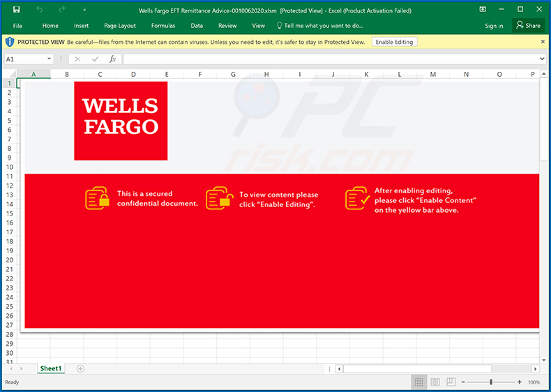Click the Protected View shield icon

(10, 42)
